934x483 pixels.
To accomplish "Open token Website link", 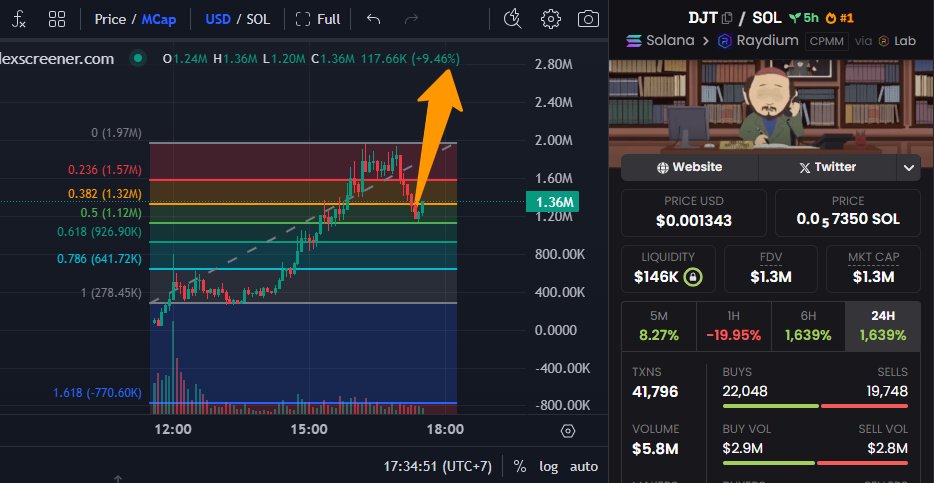I will pos(690,167).
